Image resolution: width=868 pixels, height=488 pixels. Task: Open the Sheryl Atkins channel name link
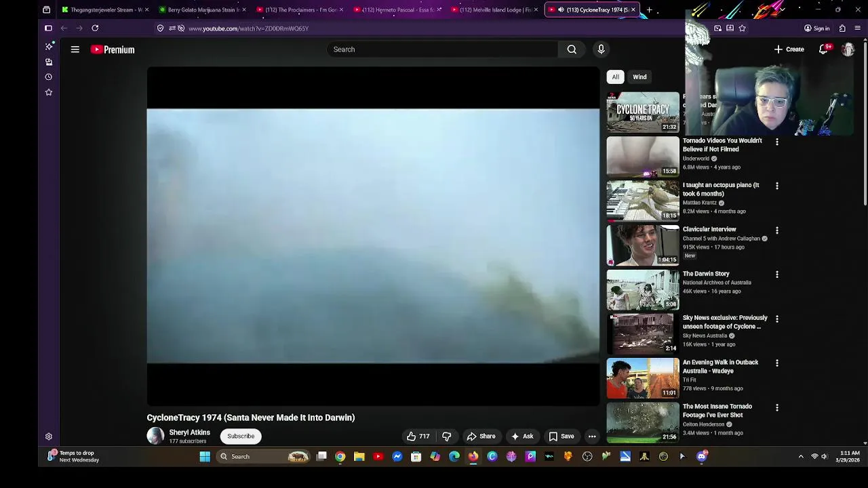point(189,432)
